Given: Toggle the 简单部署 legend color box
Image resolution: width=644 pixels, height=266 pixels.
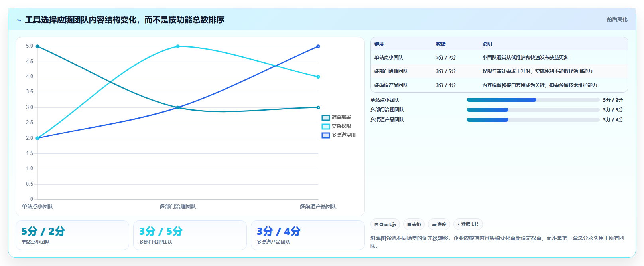Looking at the screenshot, I should pos(326,117).
